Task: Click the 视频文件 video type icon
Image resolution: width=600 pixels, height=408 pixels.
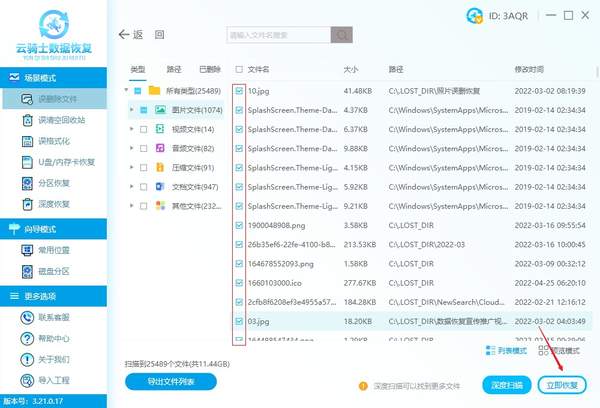Action: (160, 129)
